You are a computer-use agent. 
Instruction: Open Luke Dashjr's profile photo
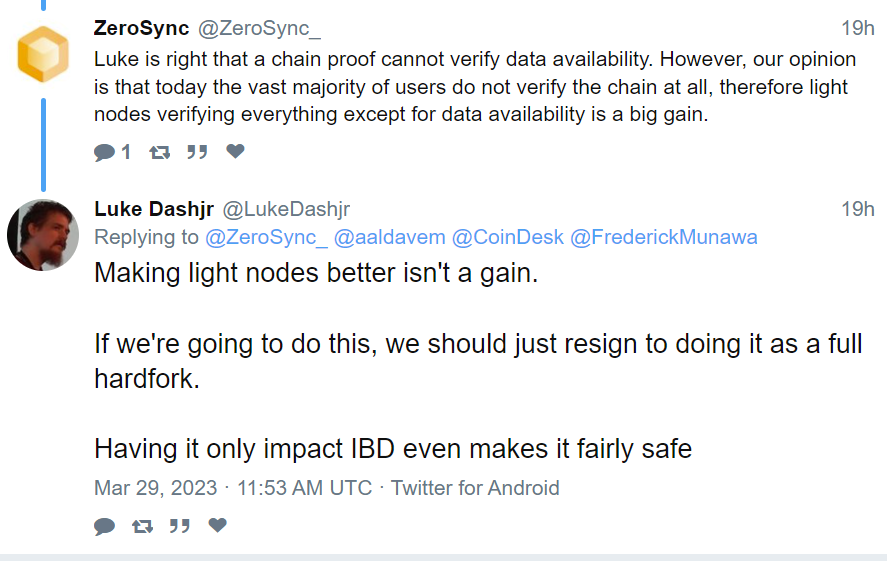tap(43, 234)
